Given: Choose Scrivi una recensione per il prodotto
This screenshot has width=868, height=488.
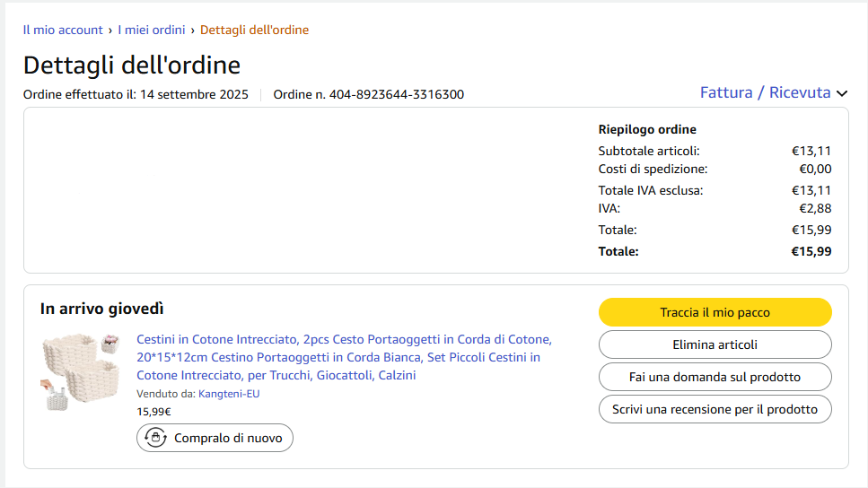Looking at the screenshot, I should (715, 409).
